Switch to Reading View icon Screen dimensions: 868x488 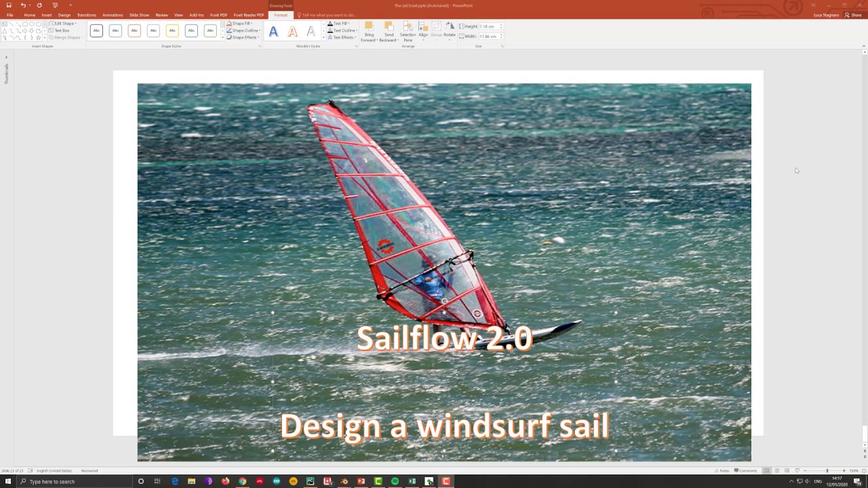[x=787, y=470]
